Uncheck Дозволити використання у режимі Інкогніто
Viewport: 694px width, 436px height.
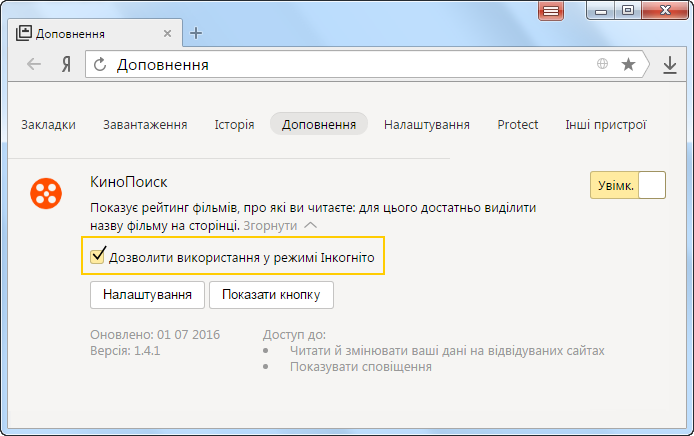pyautogui.click(x=97, y=256)
